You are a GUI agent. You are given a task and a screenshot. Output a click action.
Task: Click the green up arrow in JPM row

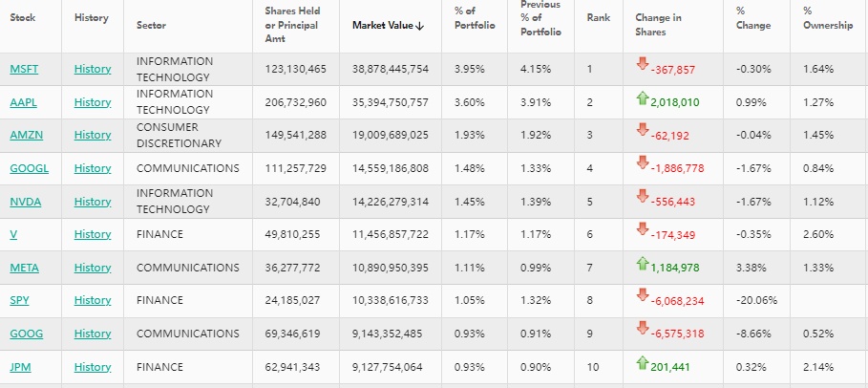[642, 362]
